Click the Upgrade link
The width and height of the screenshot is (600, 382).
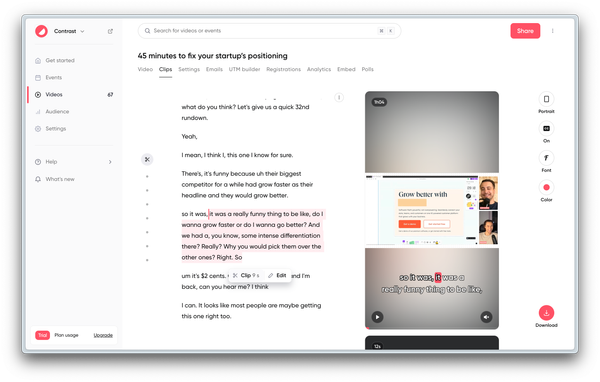coord(103,335)
